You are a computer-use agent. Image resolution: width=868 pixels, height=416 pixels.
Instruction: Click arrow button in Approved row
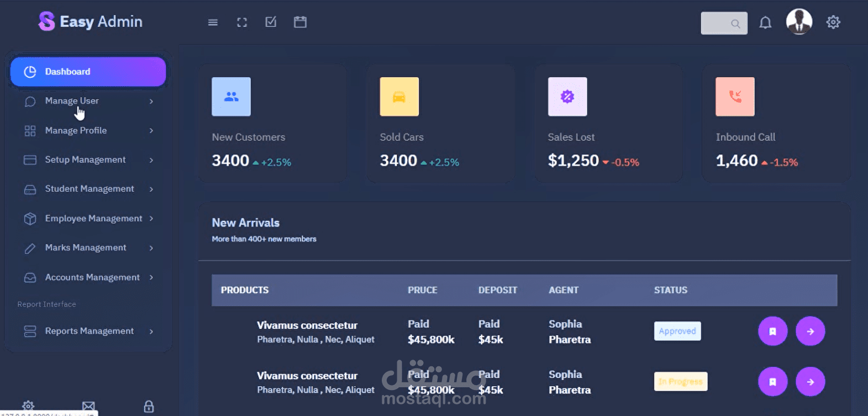point(810,331)
